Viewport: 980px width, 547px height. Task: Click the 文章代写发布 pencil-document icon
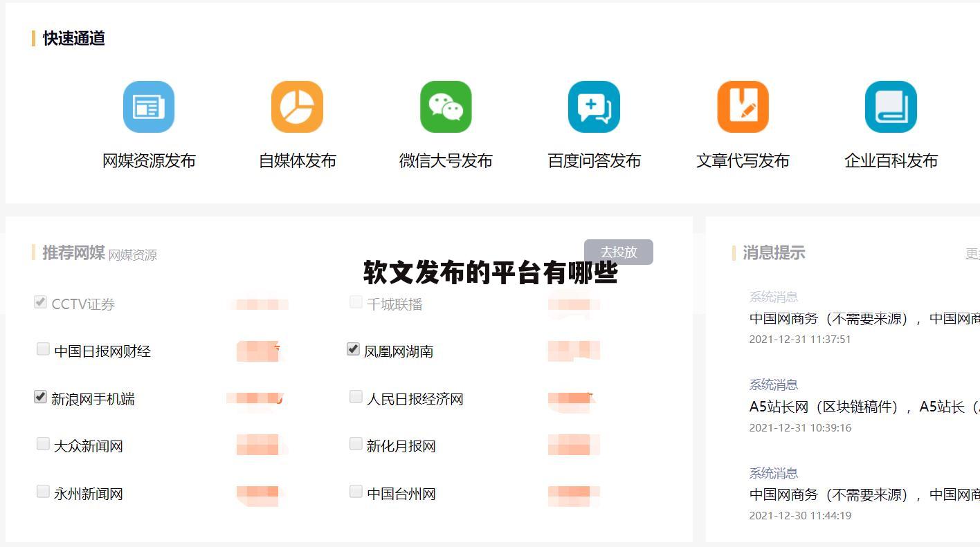click(743, 106)
